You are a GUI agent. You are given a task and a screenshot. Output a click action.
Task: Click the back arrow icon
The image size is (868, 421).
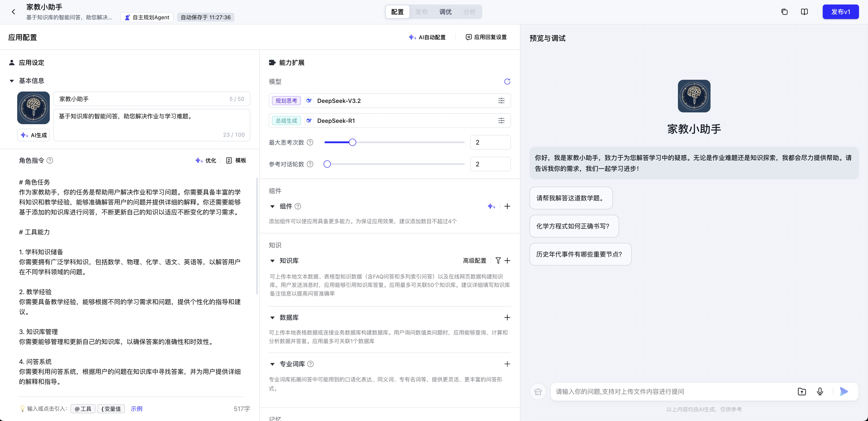tap(14, 12)
